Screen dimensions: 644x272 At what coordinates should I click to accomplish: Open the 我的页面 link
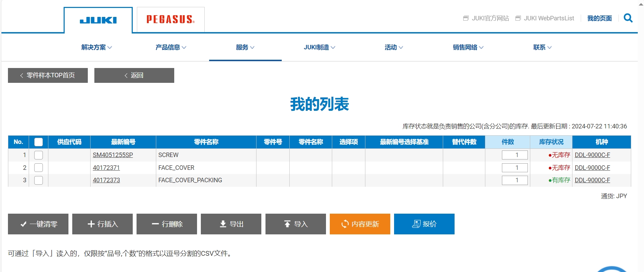coord(599,18)
